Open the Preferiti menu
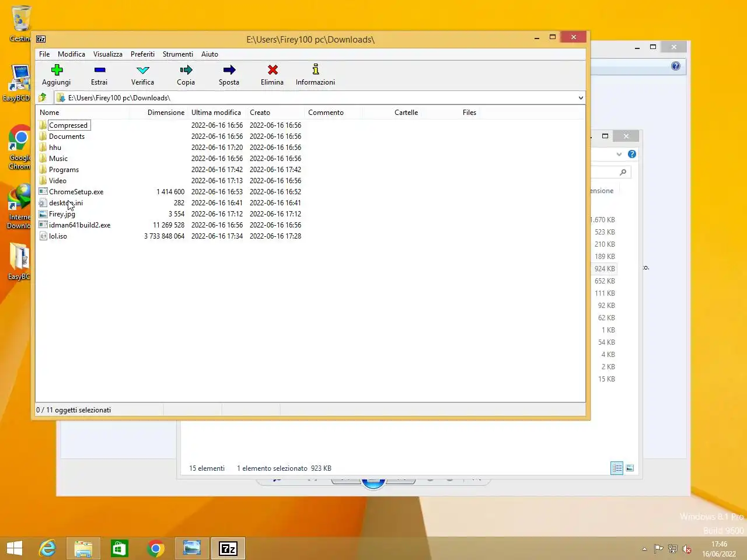The height and width of the screenshot is (560, 747). 142,54
